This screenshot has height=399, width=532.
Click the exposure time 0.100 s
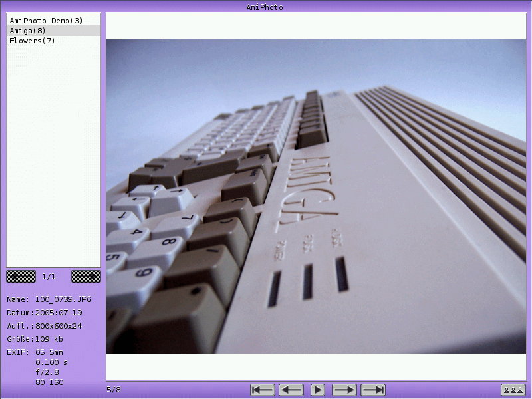(x=52, y=362)
